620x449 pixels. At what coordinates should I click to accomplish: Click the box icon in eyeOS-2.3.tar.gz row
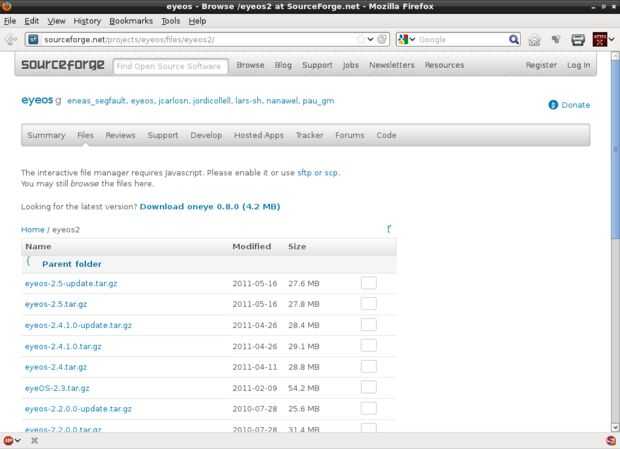(x=369, y=387)
